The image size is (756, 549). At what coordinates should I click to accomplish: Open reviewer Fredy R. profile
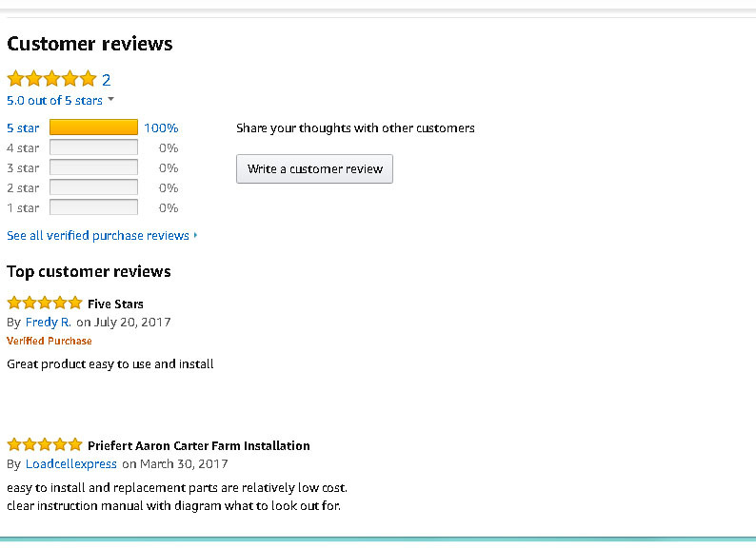[49, 323]
